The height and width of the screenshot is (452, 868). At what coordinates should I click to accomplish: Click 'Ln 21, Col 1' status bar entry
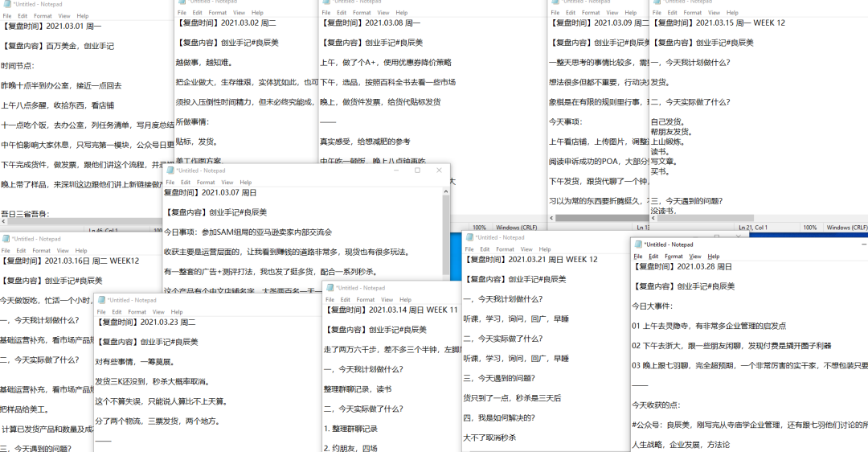(x=753, y=228)
